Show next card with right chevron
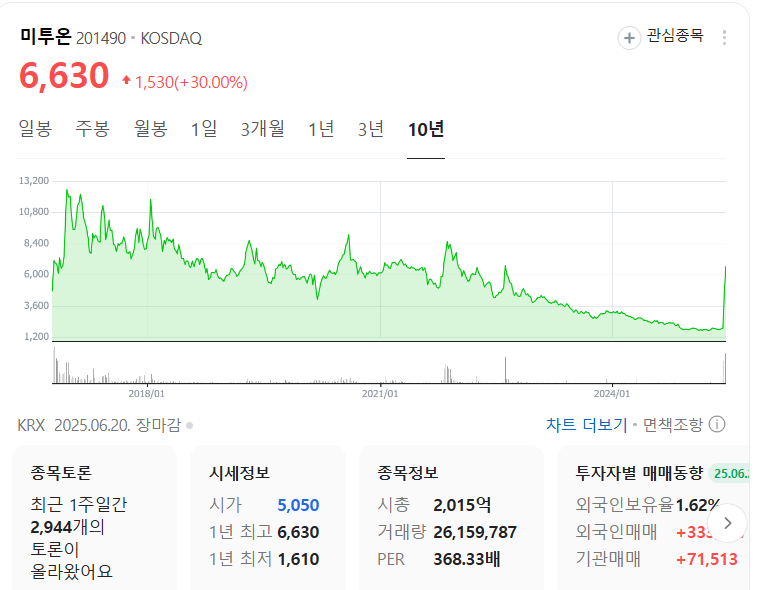Image resolution: width=782 pixels, height=590 pixels. pos(727,523)
